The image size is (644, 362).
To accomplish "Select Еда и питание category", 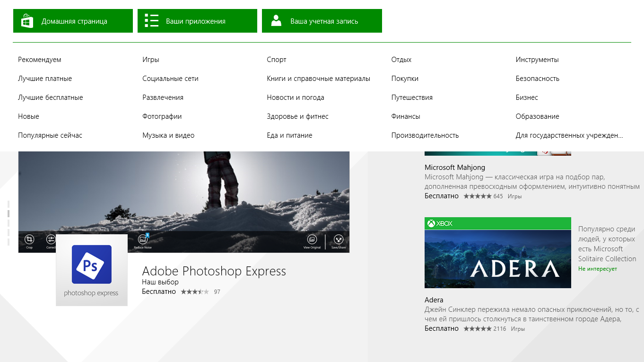I will (289, 135).
